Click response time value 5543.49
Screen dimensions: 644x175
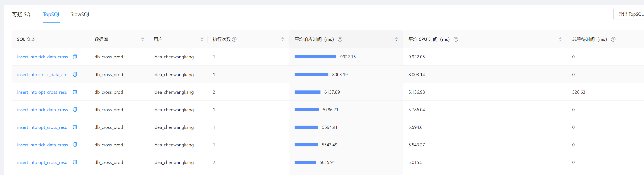pos(329,145)
